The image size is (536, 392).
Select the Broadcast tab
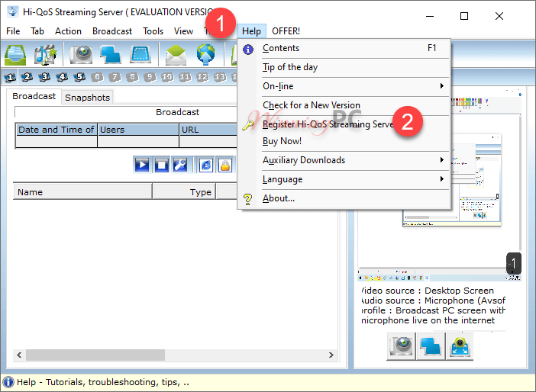coord(34,96)
